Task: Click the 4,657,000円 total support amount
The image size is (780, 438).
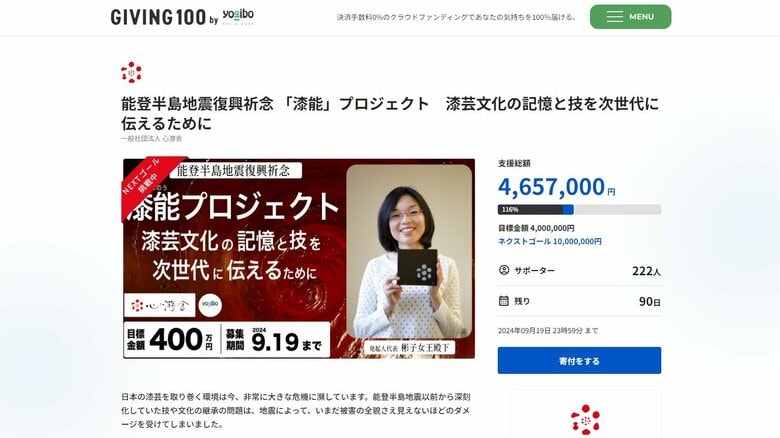Action: [557, 187]
